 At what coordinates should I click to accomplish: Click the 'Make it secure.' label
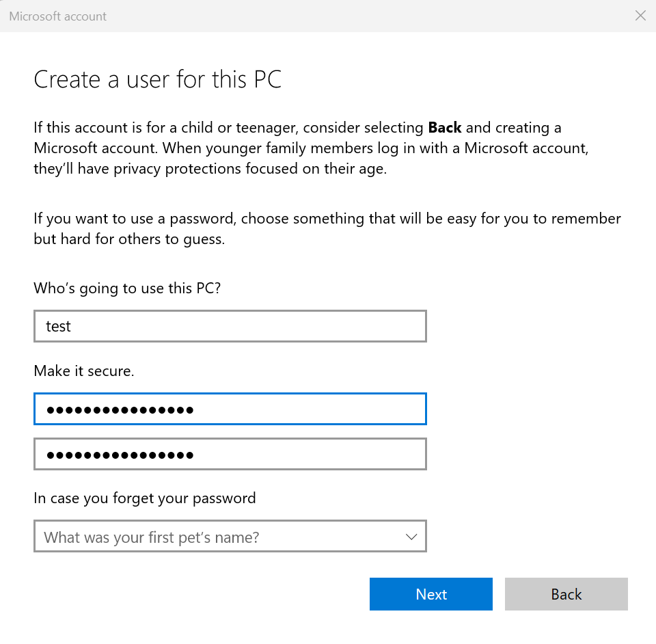click(83, 371)
